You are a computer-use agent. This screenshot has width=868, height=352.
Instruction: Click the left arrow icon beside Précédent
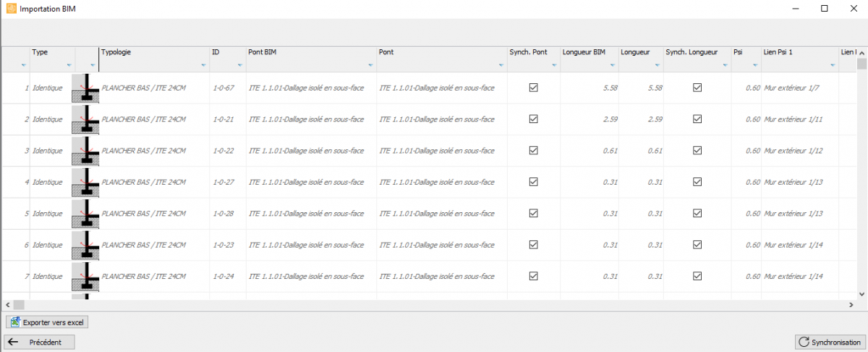(14, 342)
